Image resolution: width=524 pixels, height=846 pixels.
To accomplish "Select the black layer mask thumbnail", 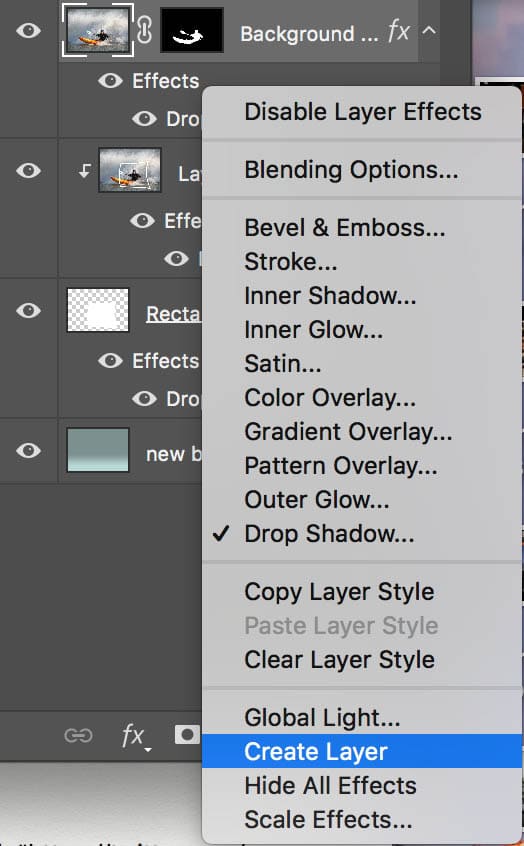I will 192,30.
